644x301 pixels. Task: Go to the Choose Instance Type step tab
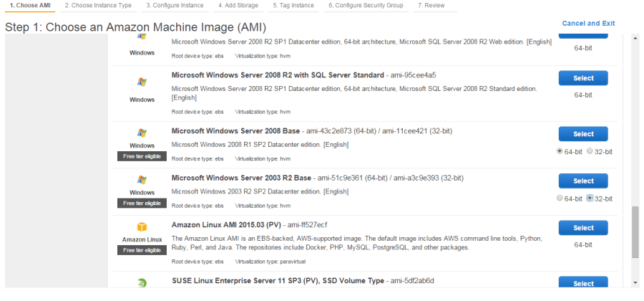(x=98, y=5)
